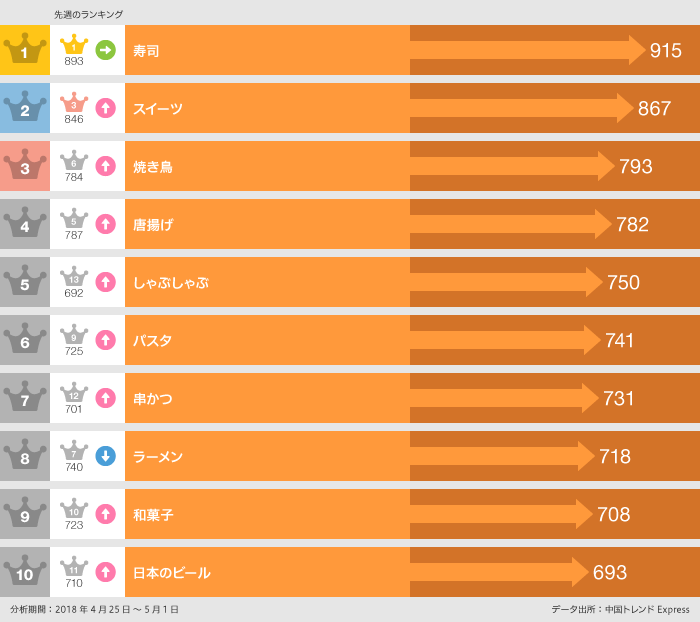Click the 唐揚げ label
Image resolution: width=700 pixels, height=622 pixels.
pos(153,224)
